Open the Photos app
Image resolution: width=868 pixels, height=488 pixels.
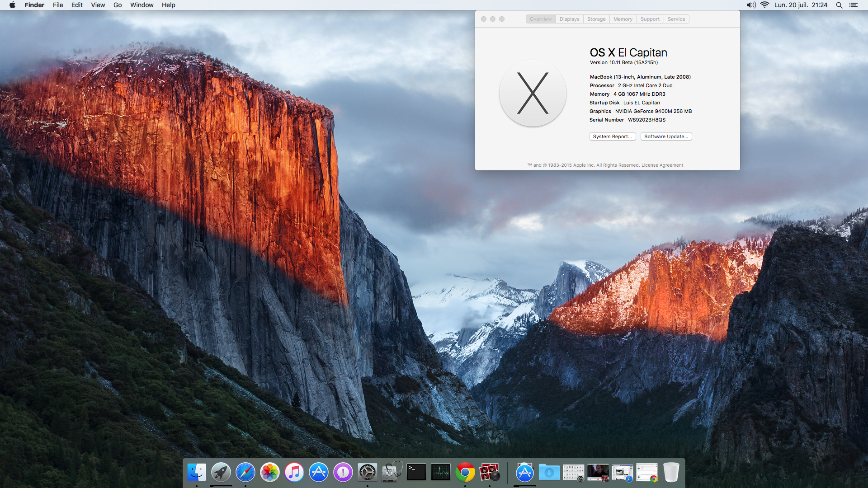[x=270, y=473]
